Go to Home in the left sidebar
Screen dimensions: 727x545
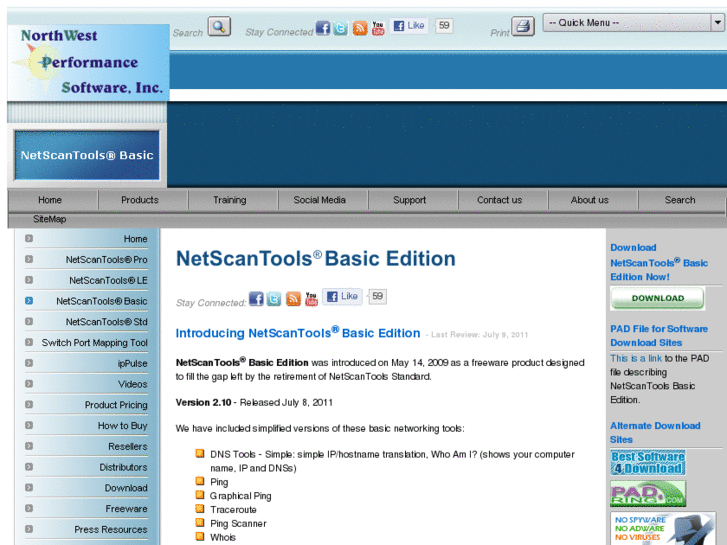[x=135, y=239]
